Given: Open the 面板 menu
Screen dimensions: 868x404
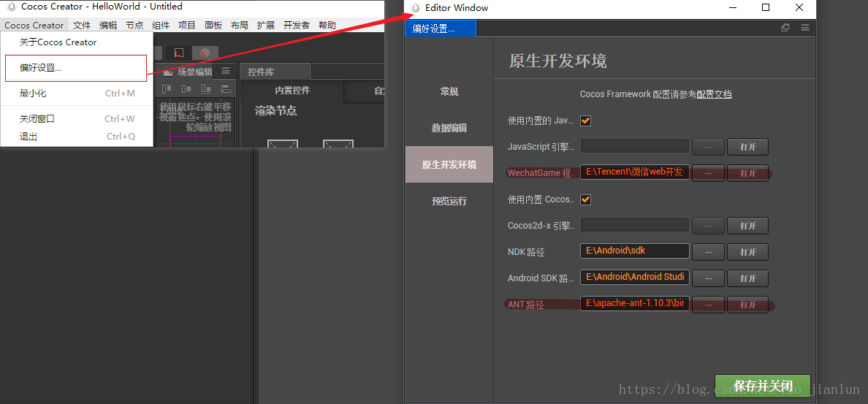Looking at the screenshot, I should [213, 25].
